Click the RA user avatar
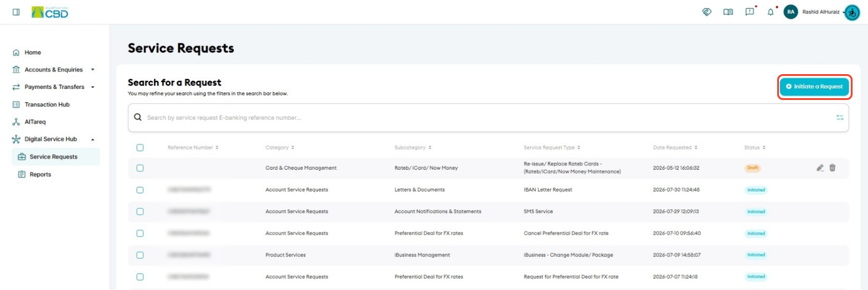Screen dimensions: 868x290 (791, 12)
